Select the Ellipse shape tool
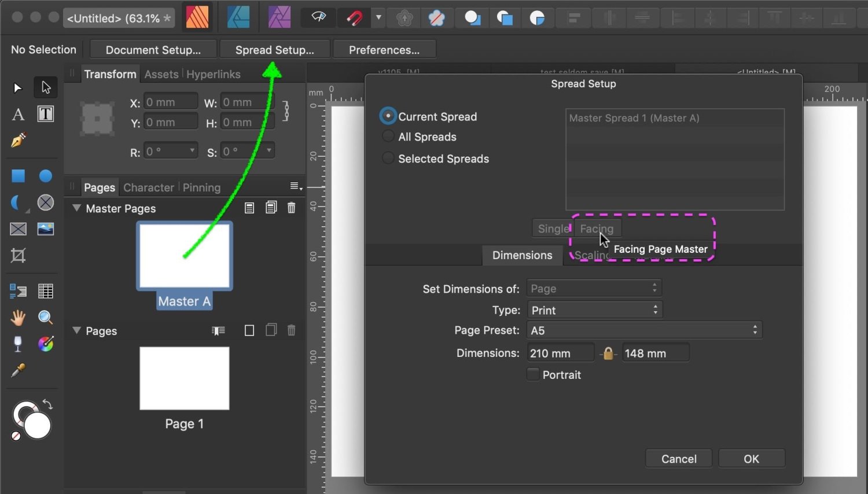Viewport: 868px width, 494px height. pyautogui.click(x=46, y=176)
